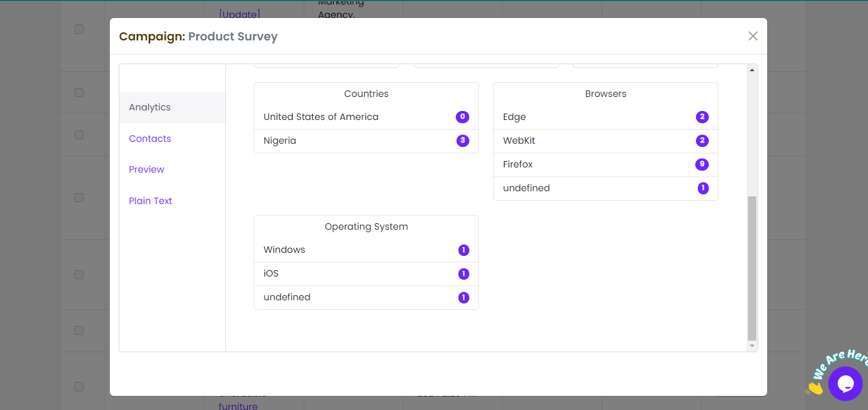Switch to the Analytics tab

click(x=150, y=107)
